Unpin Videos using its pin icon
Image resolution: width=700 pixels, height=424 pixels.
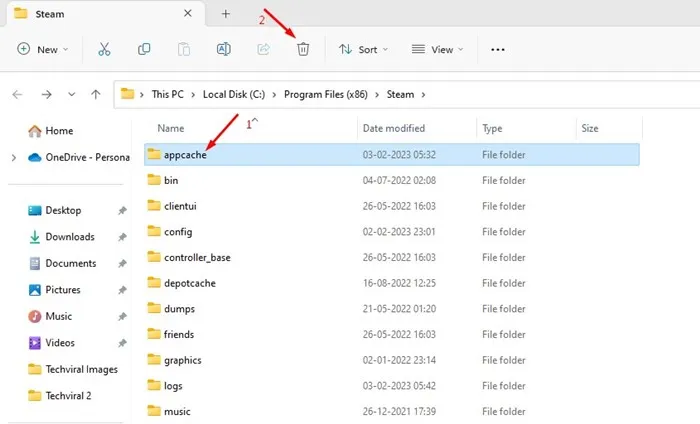[122, 343]
